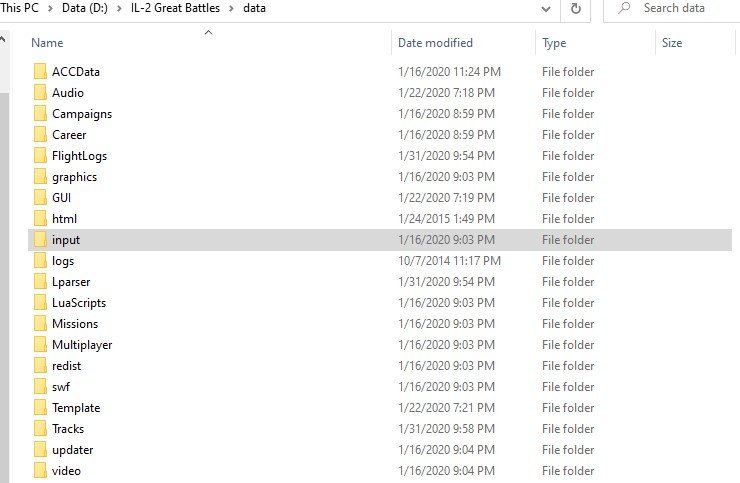Click the ACCData folder icon

coord(41,72)
